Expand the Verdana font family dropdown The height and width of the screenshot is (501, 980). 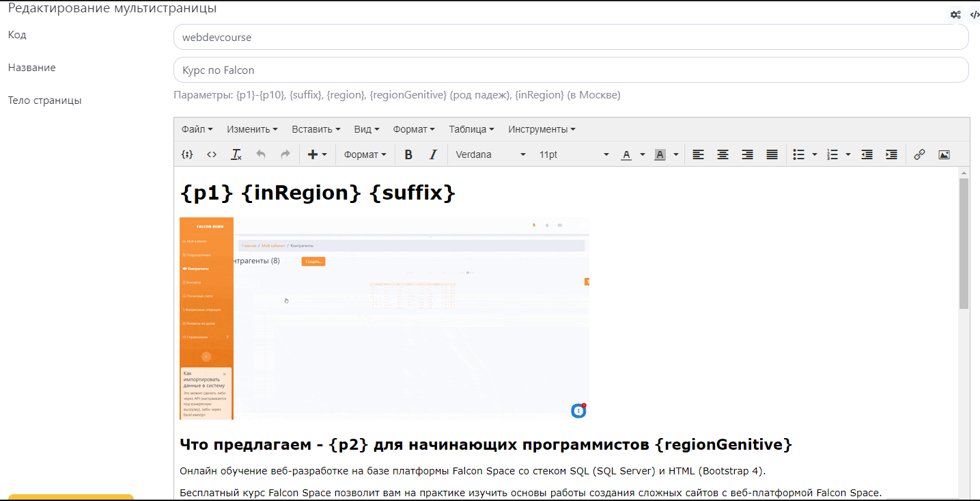point(491,154)
